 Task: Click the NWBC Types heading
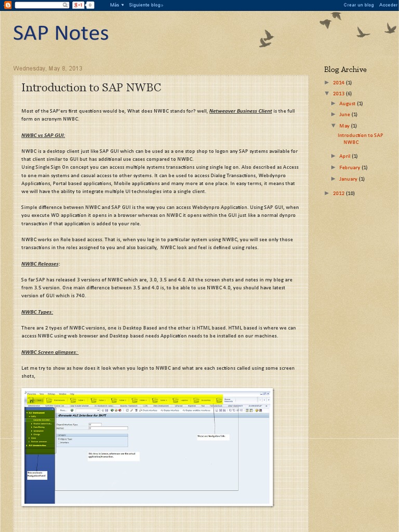coord(37,312)
